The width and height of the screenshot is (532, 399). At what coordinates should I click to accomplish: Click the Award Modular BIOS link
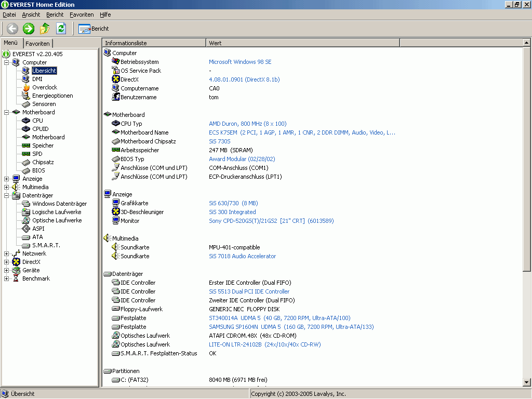pos(242,159)
